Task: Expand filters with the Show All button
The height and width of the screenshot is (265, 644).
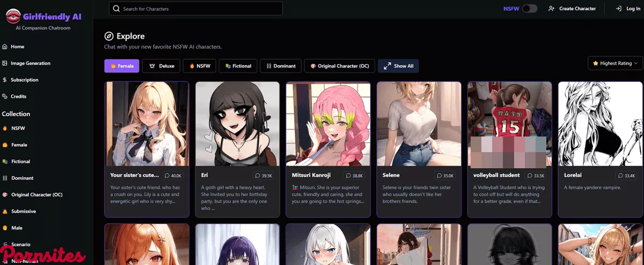Action: click(x=398, y=66)
